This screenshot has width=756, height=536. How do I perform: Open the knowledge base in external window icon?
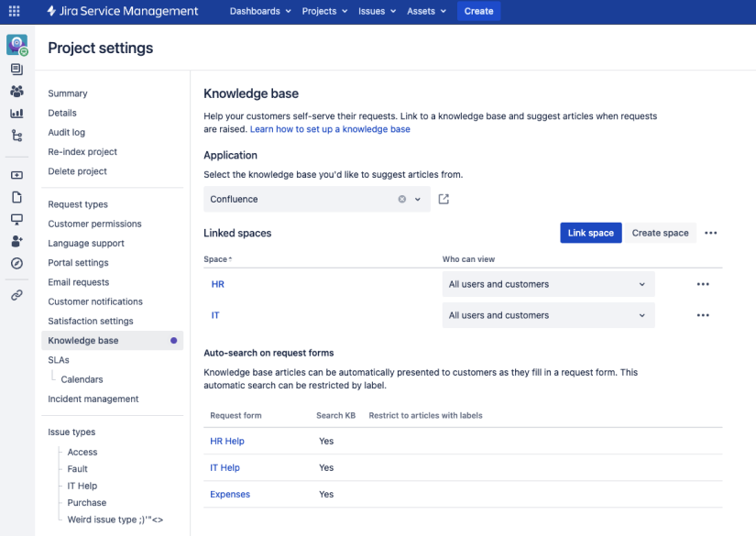point(444,199)
